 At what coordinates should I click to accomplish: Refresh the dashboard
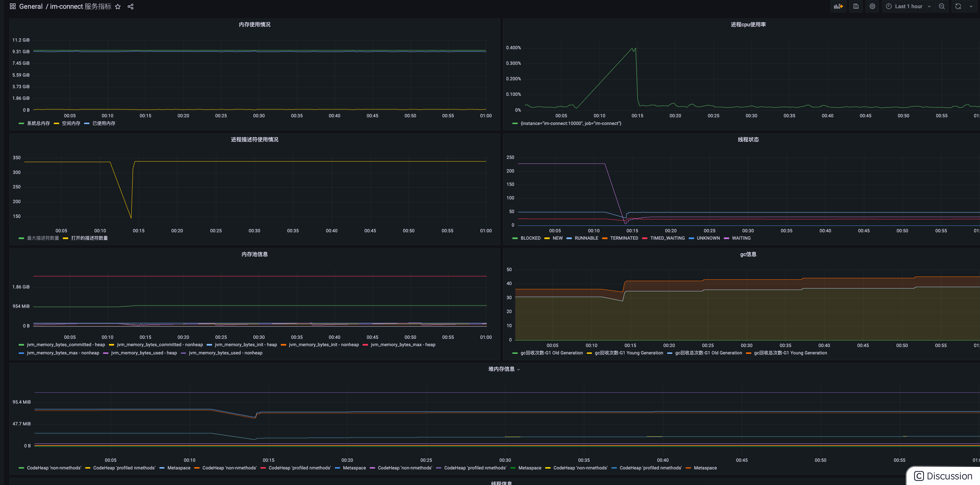pyautogui.click(x=958, y=7)
